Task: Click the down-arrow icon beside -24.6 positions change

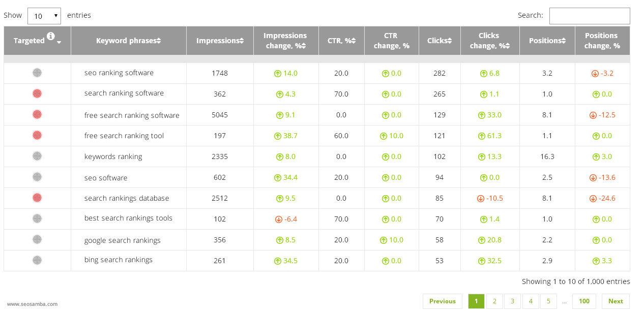Action: tap(593, 198)
